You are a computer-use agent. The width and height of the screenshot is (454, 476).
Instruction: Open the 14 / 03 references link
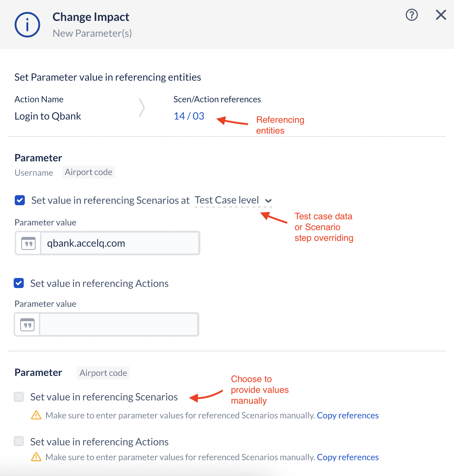[x=189, y=116]
